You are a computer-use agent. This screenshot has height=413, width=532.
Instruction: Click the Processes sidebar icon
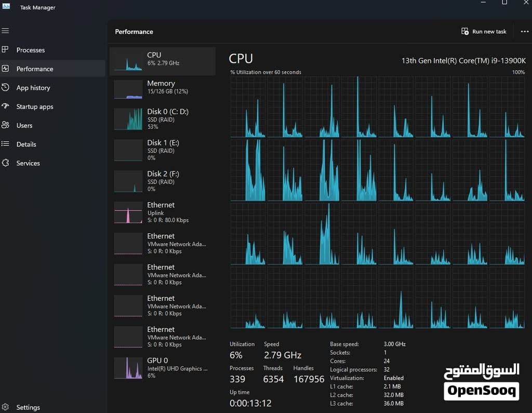pyautogui.click(x=5, y=49)
